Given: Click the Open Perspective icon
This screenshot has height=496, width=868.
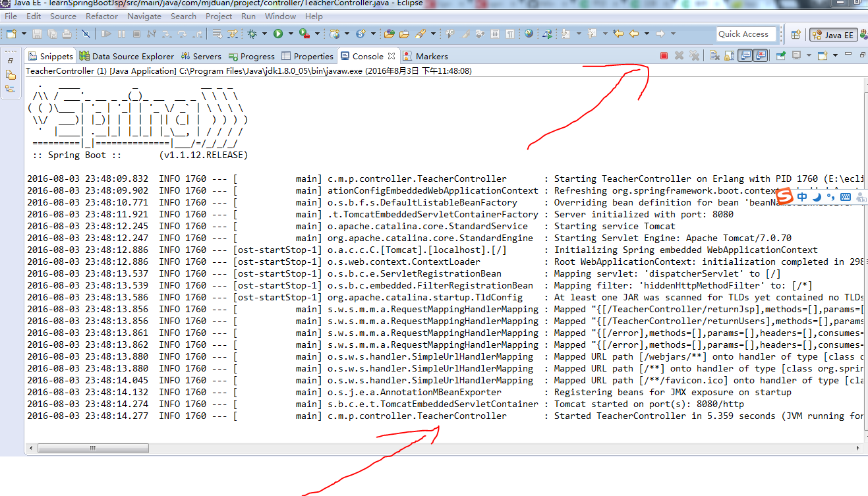Looking at the screenshot, I should [796, 35].
